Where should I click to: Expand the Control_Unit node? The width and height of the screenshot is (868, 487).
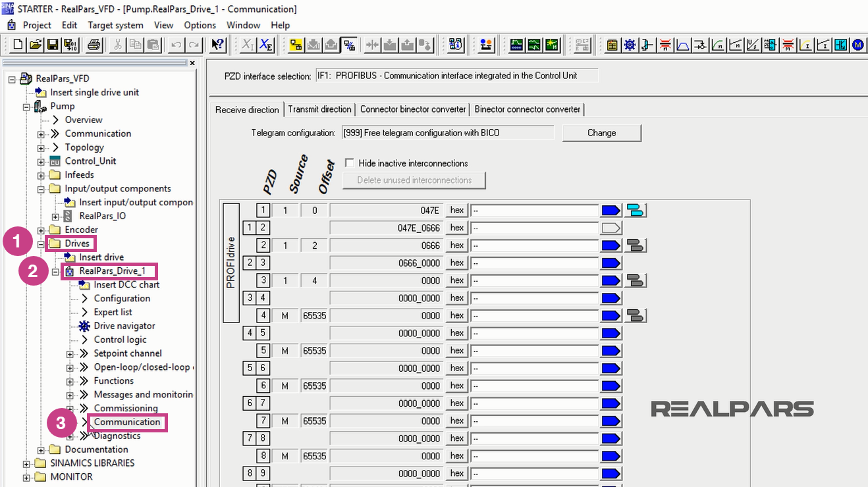click(41, 161)
